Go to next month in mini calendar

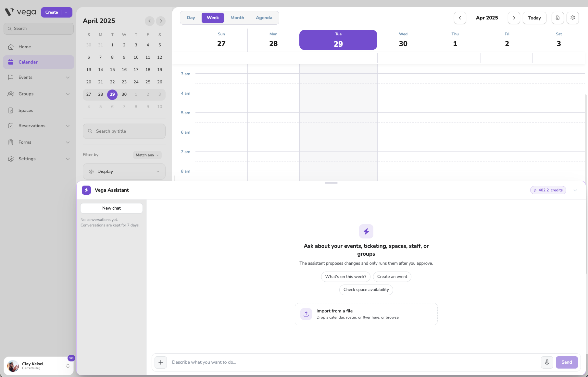[161, 21]
